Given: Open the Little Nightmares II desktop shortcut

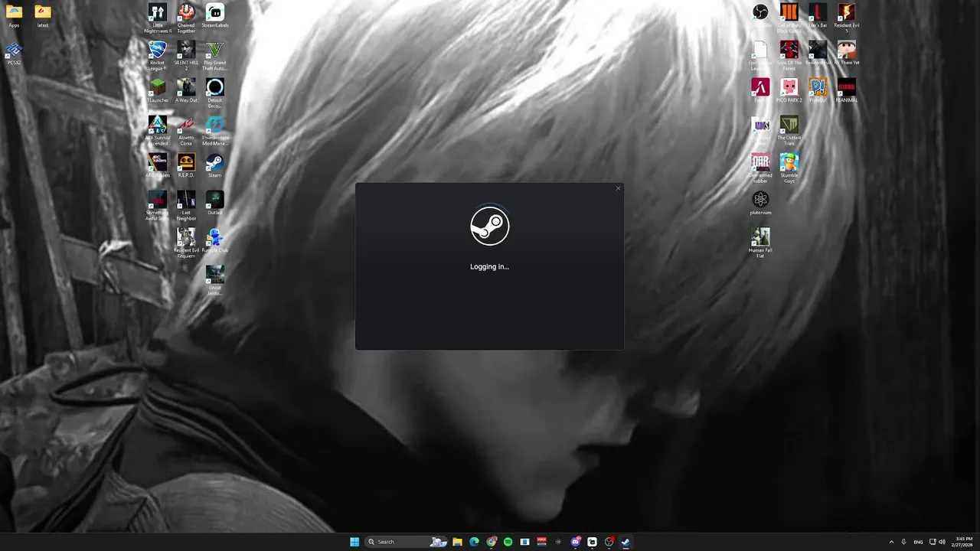Looking at the screenshot, I should tap(158, 18).
